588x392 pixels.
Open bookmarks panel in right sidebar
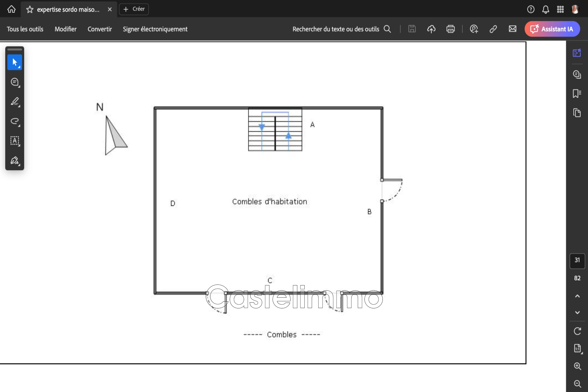point(577,93)
